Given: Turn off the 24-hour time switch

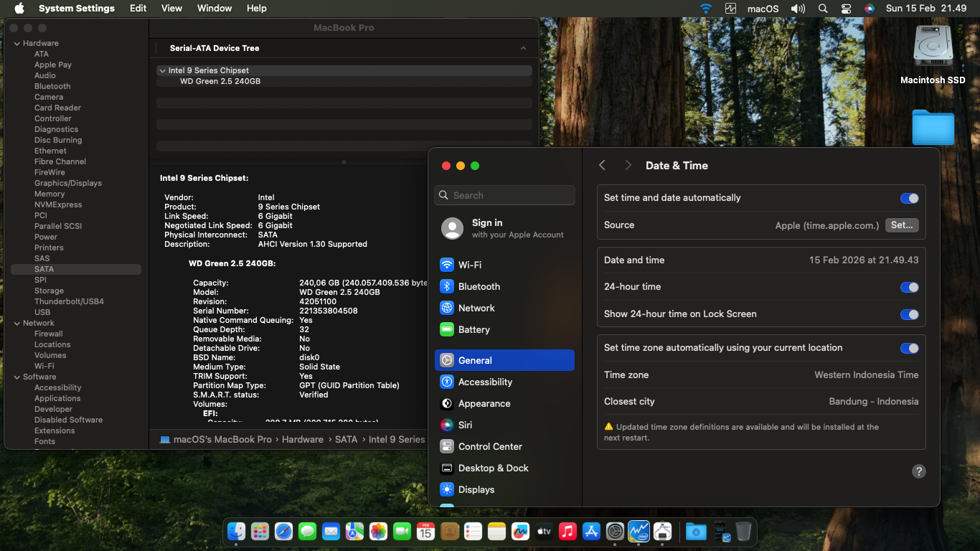Looking at the screenshot, I should (x=909, y=287).
